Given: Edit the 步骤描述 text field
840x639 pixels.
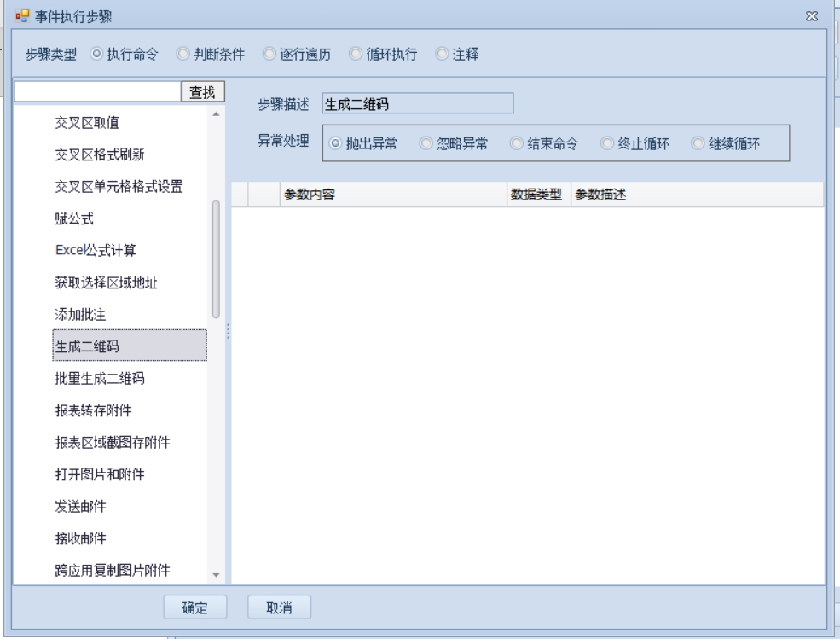Looking at the screenshot, I should pos(417,104).
